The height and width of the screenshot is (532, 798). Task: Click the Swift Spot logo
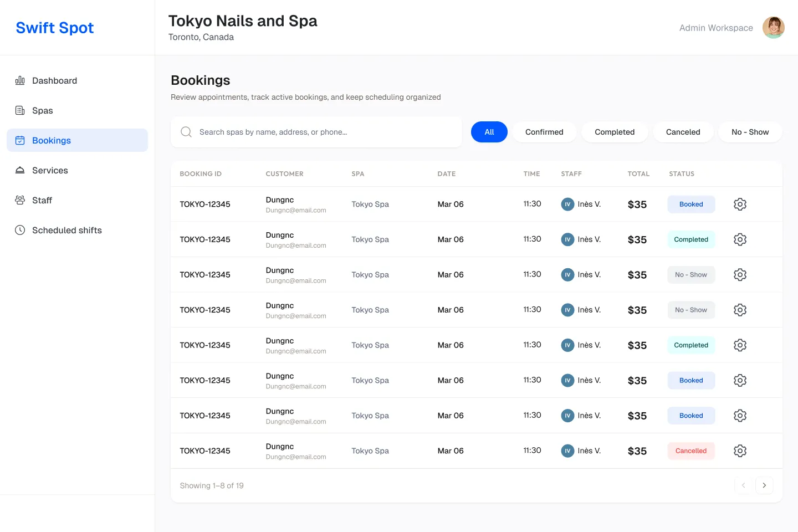[x=55, y=28]
